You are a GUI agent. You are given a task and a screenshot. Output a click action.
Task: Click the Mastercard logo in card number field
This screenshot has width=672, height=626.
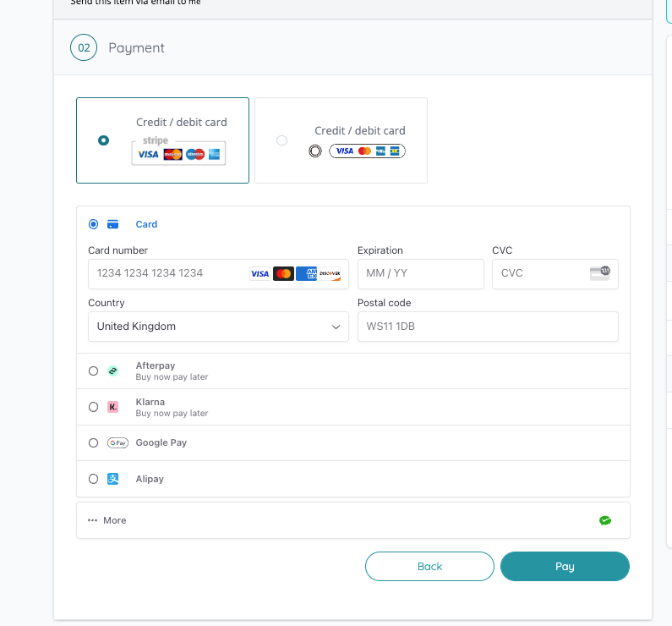pos(283,273)
